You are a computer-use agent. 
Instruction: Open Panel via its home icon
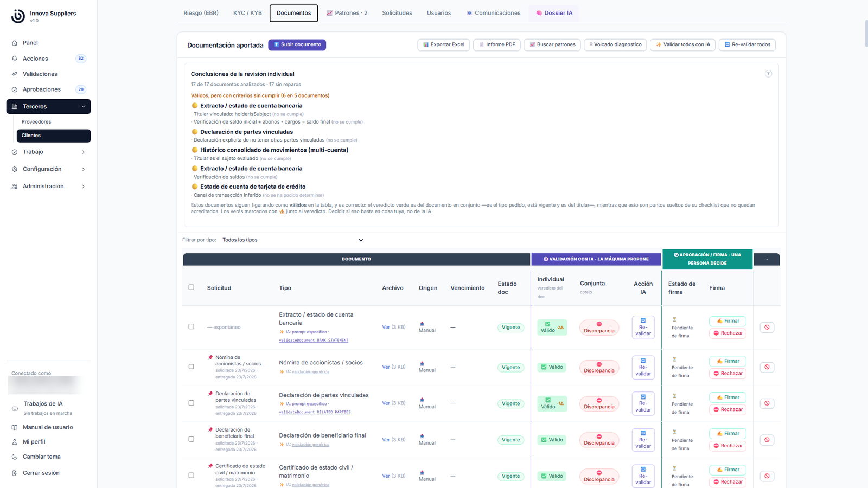click(15, 43)
